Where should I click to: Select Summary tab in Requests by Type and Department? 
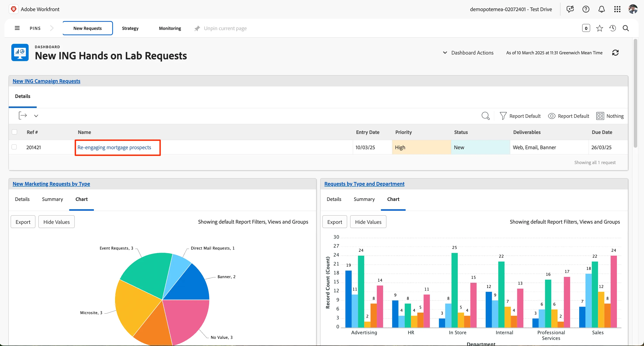(x=364, y=199)
